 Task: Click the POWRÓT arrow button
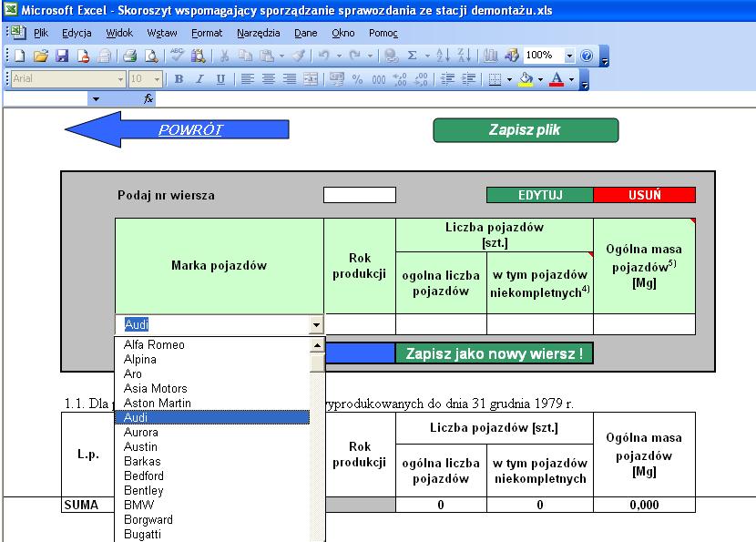[x=177, y=129]
